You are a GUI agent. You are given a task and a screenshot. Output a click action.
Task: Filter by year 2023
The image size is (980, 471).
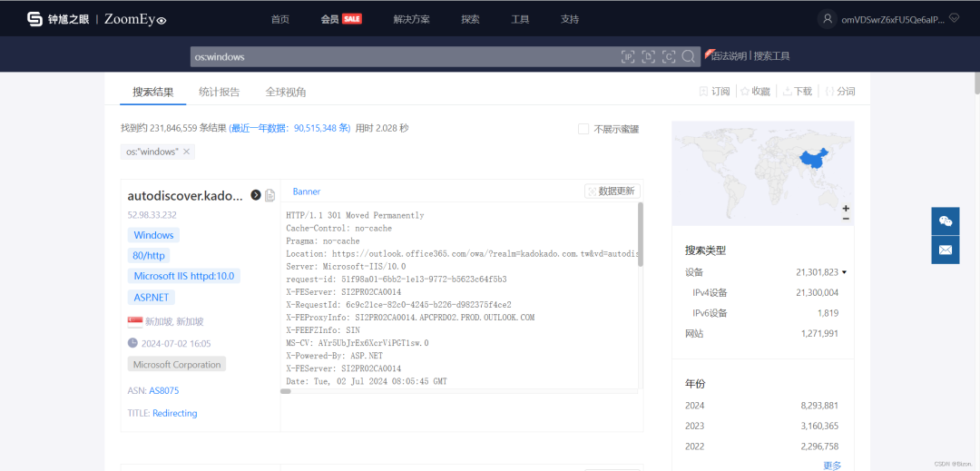click(x=761, y=426)
